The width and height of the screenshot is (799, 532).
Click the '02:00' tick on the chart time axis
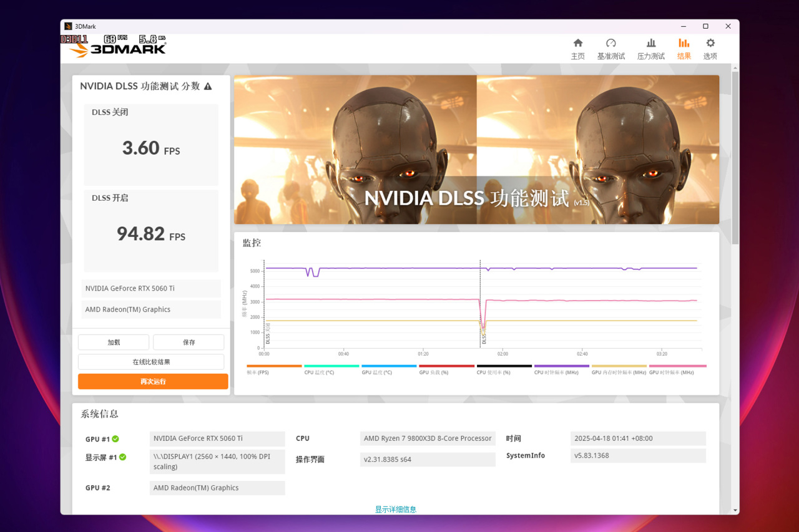(502, 354)
